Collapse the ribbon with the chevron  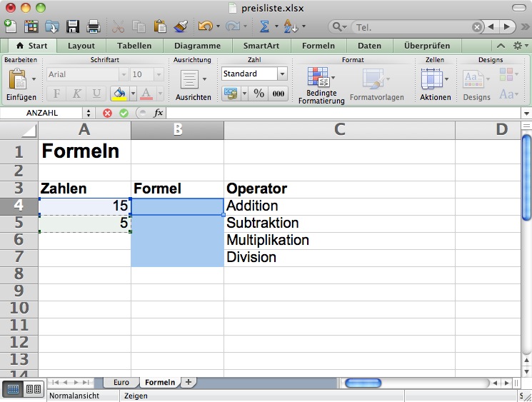coord(501,46)
